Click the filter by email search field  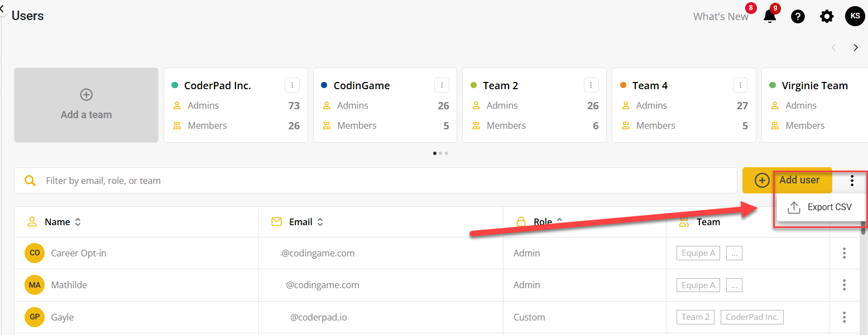(375, 181)
